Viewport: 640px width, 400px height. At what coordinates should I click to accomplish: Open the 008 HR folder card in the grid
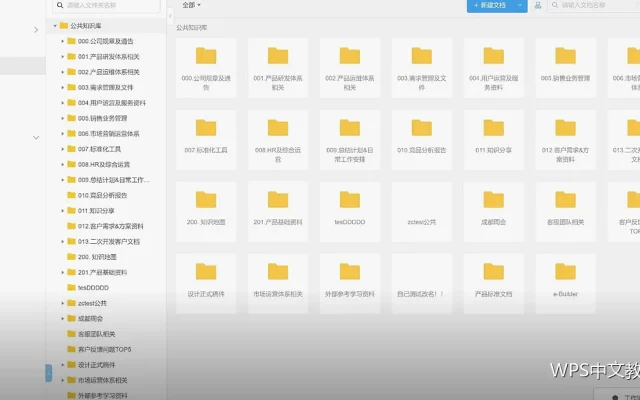[278, 140]
